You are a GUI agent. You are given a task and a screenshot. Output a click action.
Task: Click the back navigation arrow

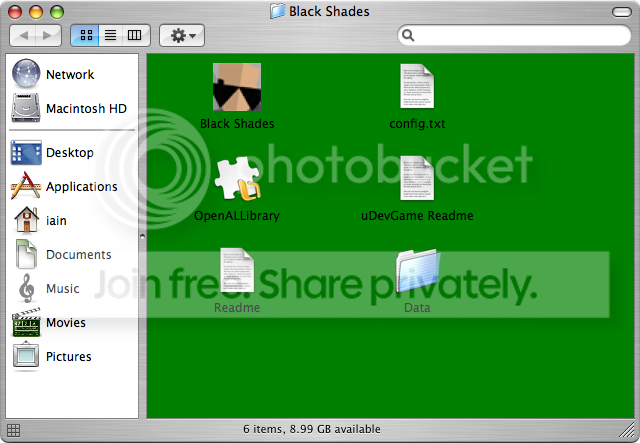[24, 35]
